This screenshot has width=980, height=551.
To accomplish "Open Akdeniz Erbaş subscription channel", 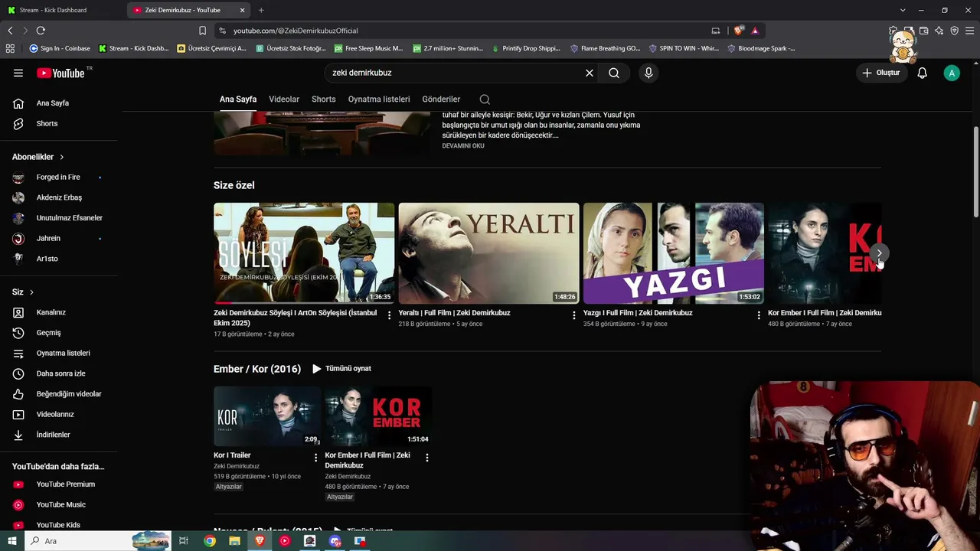I will (x=58, y=197).
